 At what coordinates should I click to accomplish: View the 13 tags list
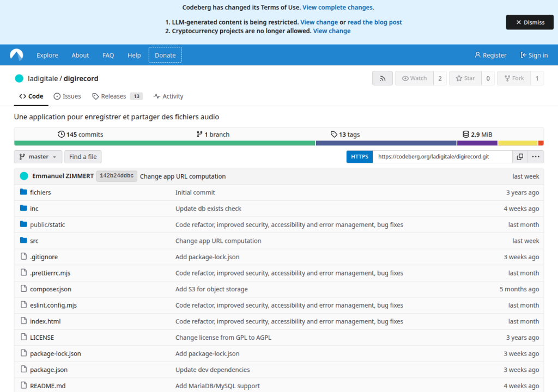pyautogui.click(x=345, y=134)
